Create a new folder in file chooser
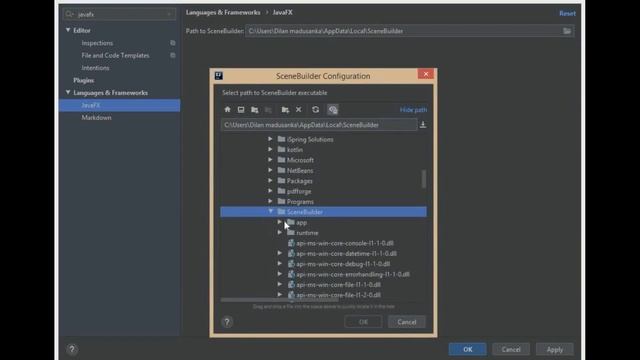The width and height of the screenshot is (640, 360). tap(285, 109)
